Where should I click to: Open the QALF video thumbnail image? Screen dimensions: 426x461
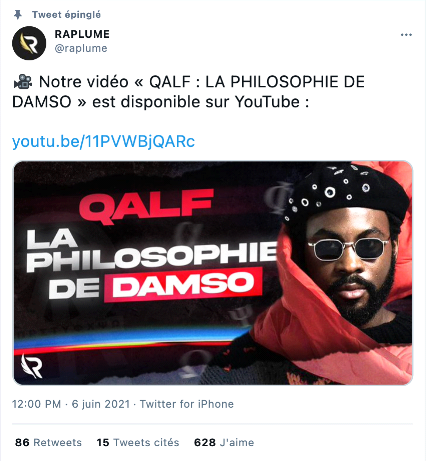tap(213, 273)
